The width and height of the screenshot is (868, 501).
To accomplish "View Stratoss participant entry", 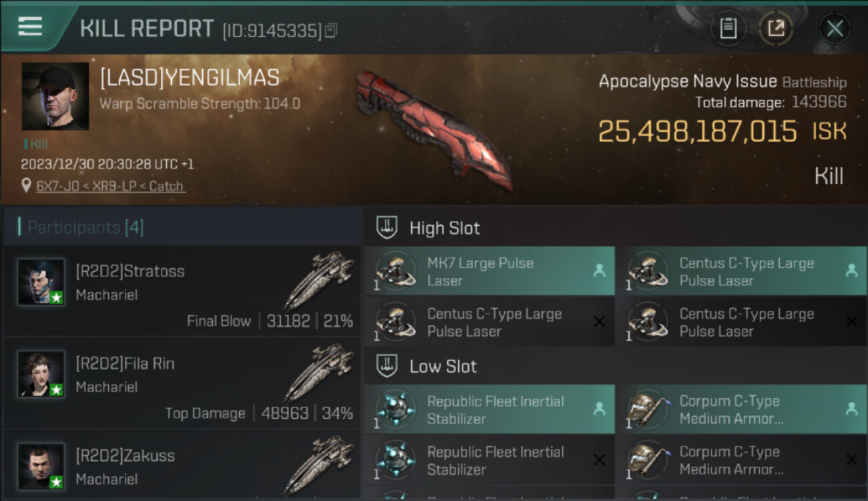I will click(182, 291).
